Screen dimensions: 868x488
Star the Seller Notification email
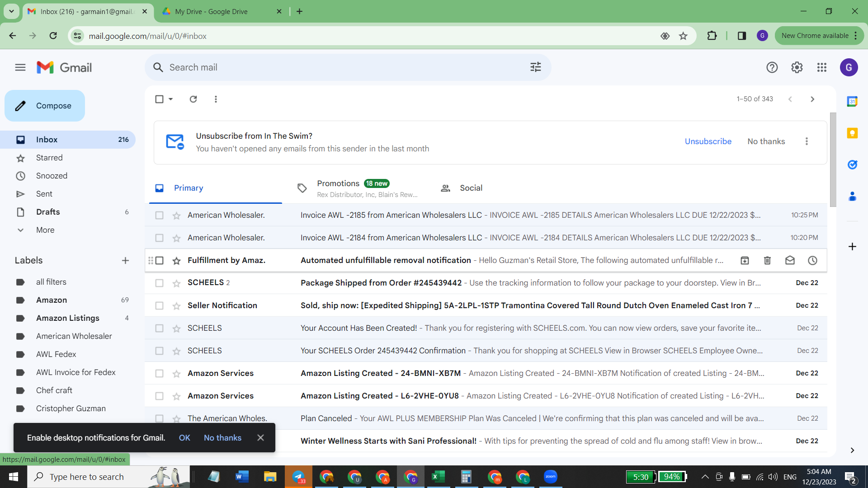click(x=176, y=306)
